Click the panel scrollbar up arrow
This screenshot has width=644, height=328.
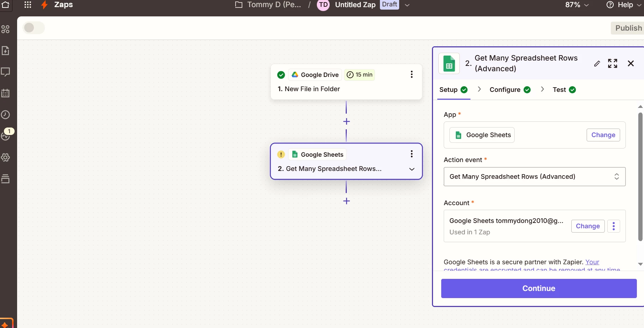(x=640, y=106)
